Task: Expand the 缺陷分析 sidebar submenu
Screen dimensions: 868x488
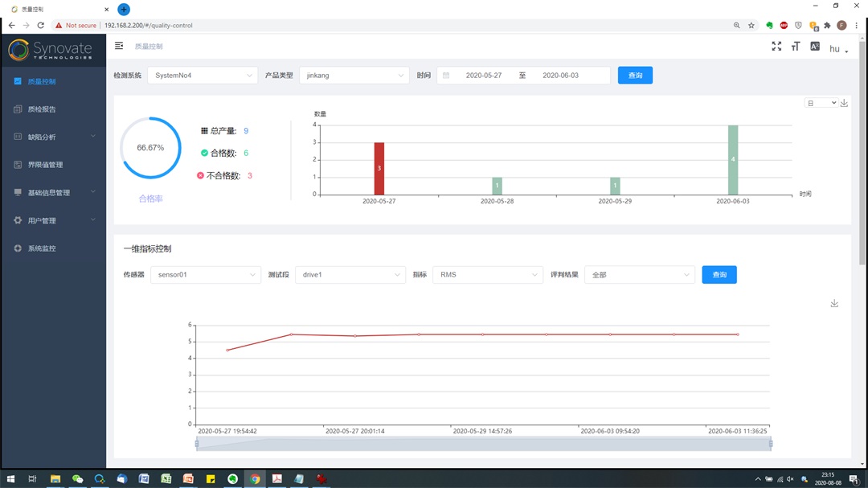Action: 53,137
